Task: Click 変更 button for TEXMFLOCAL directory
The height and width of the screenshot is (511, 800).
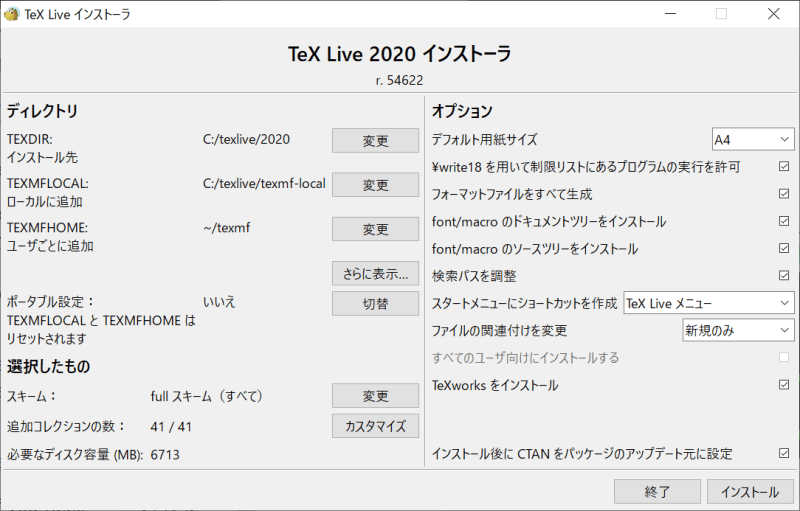Action: tap(375, 185)
